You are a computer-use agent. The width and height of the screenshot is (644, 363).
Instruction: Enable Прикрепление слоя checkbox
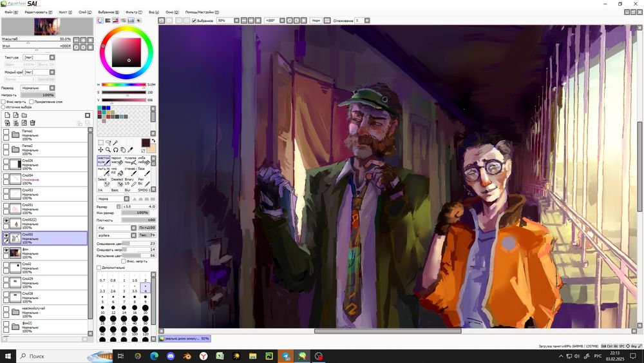(31, 101)
